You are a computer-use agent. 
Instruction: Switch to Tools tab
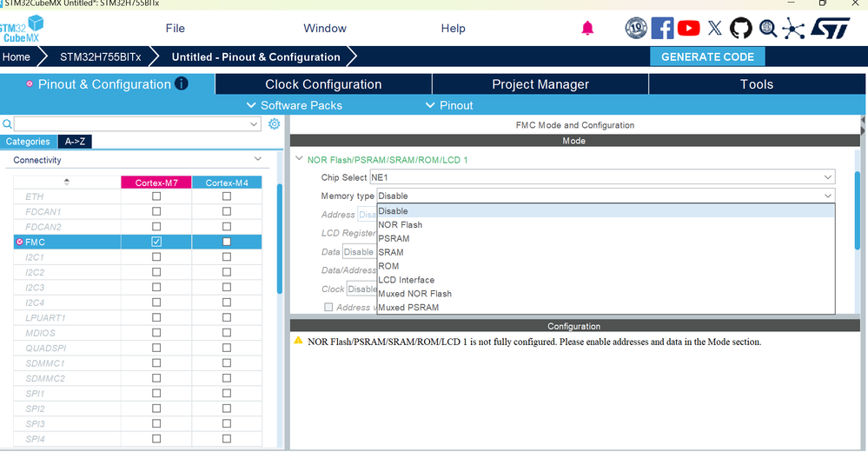tap(757, 84)
